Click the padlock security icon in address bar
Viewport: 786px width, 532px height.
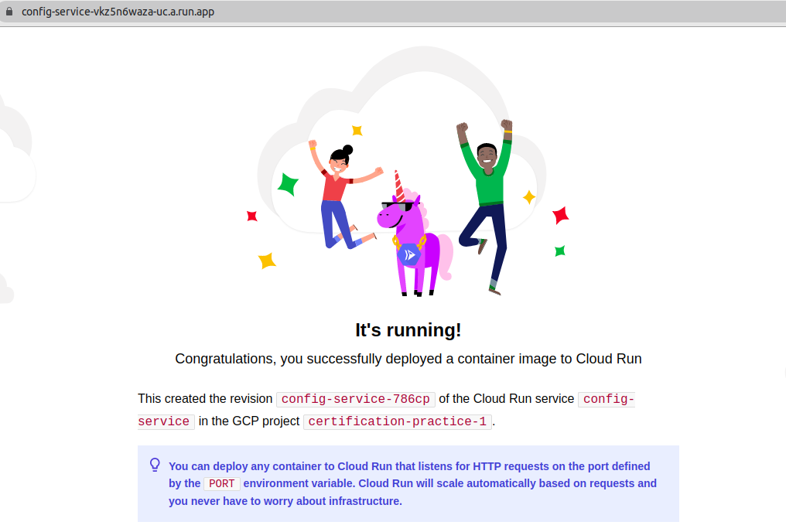pos(10,12)
